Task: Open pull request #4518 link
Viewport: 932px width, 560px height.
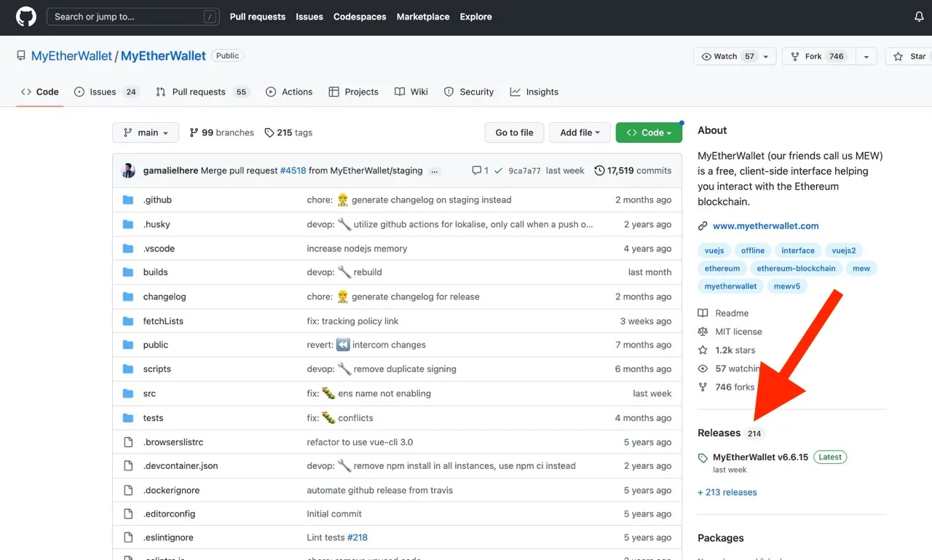Action: coord(293,170)
